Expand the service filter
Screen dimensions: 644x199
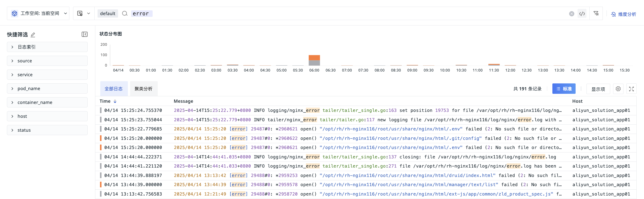[x=47, y=75]
